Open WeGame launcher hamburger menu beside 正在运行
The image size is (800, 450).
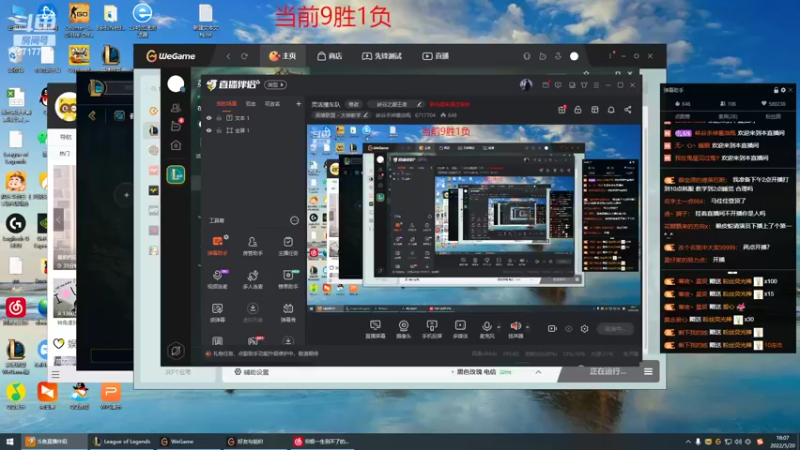[648, 371]
